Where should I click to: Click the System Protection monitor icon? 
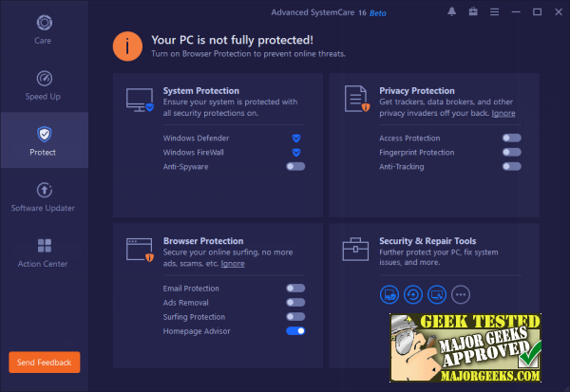(140, 100)
